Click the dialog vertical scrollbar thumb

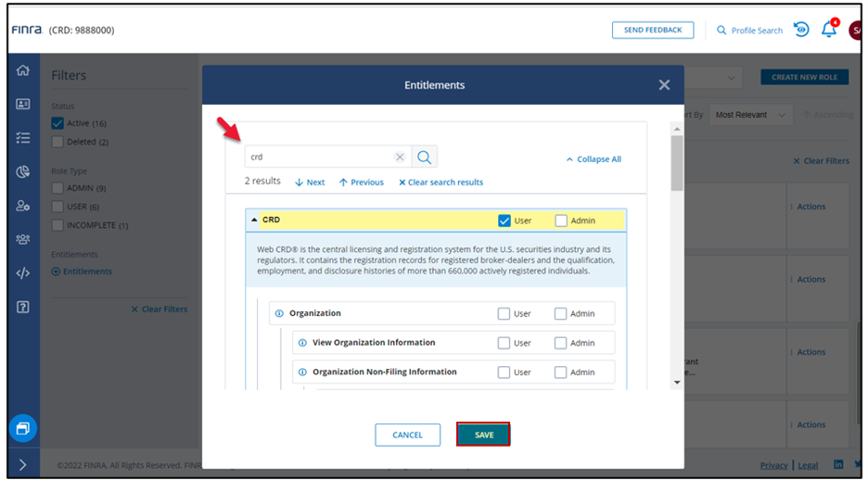click(x=677, y=162)
